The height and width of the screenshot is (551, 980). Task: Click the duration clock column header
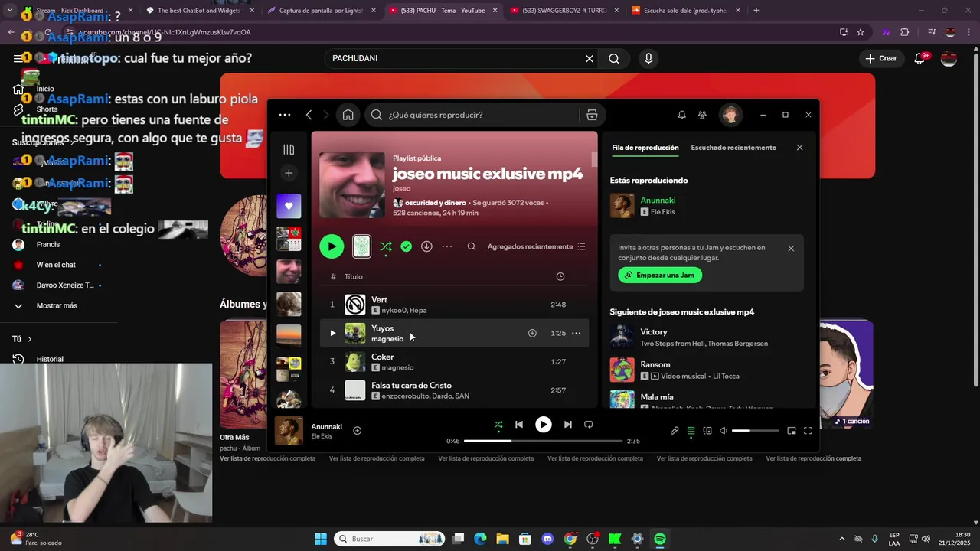click(x=560, y=276)
